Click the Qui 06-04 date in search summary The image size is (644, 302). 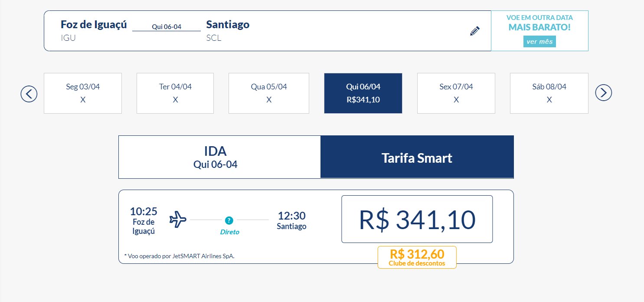click(x=167, y=26)
